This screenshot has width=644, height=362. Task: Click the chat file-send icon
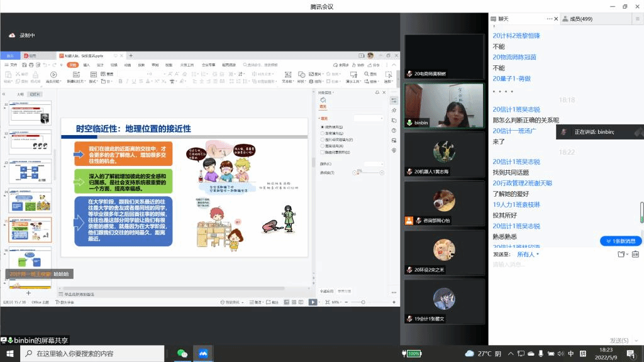pyautogui.click(x=621, y=255)
